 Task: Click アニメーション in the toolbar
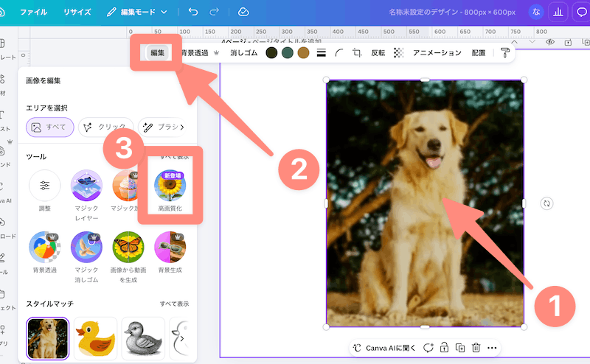click(x=437, y=53)
